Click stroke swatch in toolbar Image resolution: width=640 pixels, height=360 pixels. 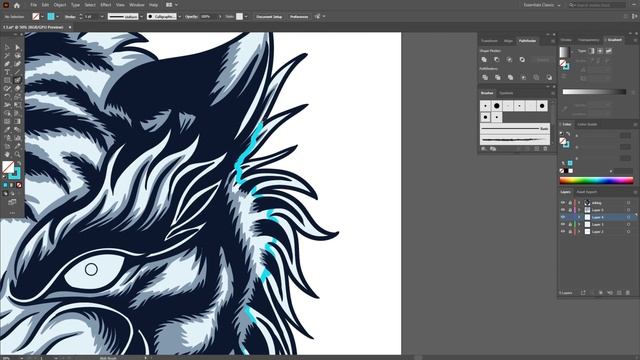click(x=15, y=173)
